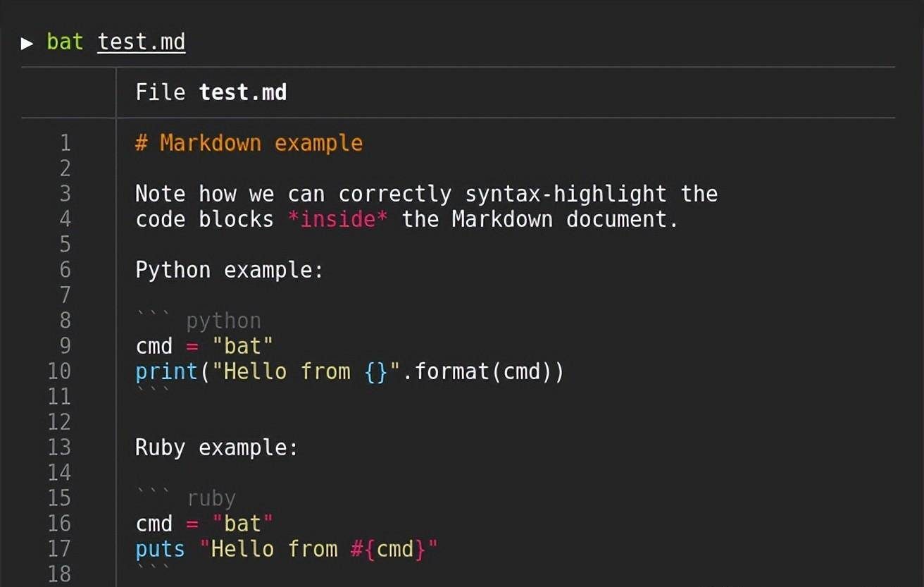
Task: Click the '#{cmd}' interpolation in Ruby string
Action: click(x=388, y=549)
